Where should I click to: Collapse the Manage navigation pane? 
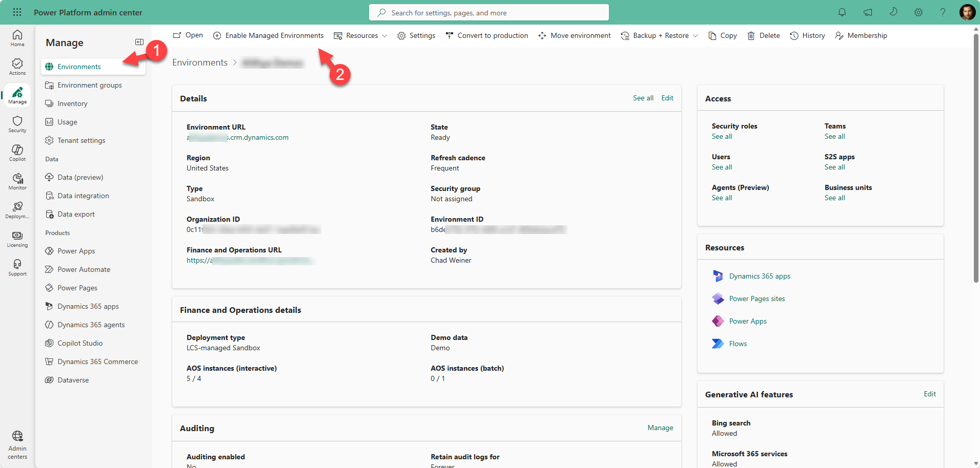[139, 42]
